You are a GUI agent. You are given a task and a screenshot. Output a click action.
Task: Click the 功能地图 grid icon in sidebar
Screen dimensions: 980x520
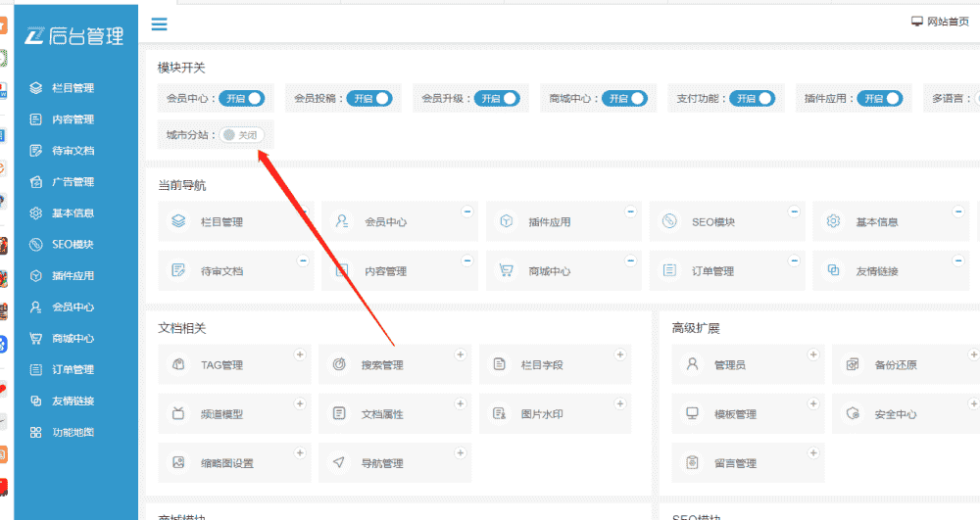(36, 433)
